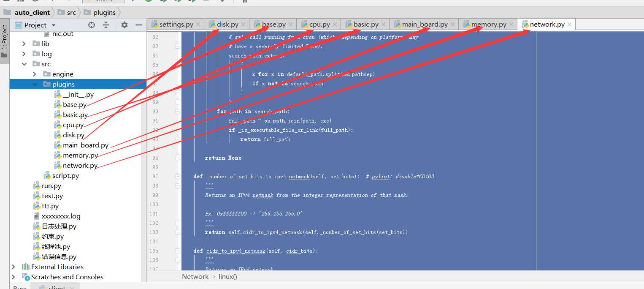The height and width of the screenshot is (289, 644).
Task: Expand the engine folder arrow
Action: 35,74
